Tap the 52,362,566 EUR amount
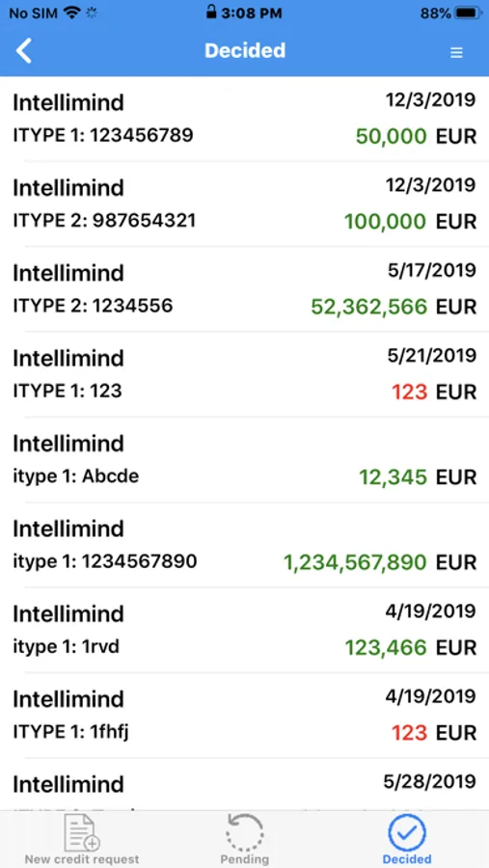The height and width of the screenshot is (868, 489). (x=394, y=306)
